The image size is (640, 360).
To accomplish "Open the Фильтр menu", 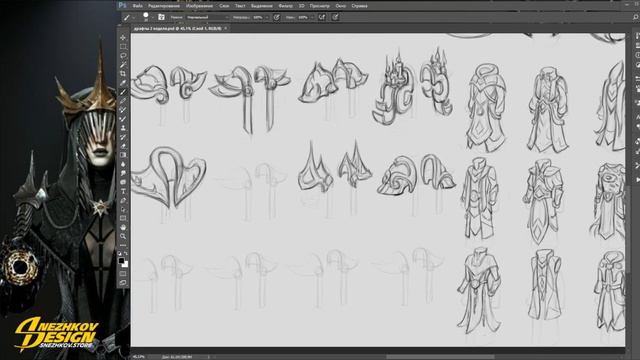I will coord(285,6).
